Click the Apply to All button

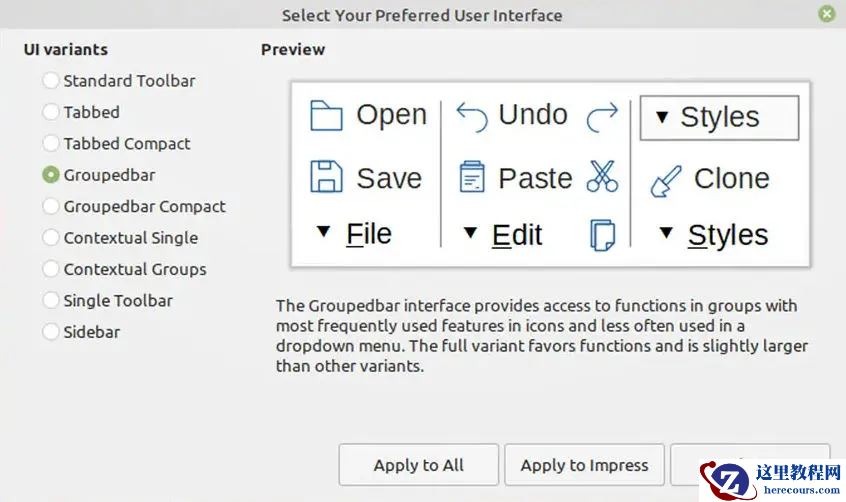click(x=418, y=465)
